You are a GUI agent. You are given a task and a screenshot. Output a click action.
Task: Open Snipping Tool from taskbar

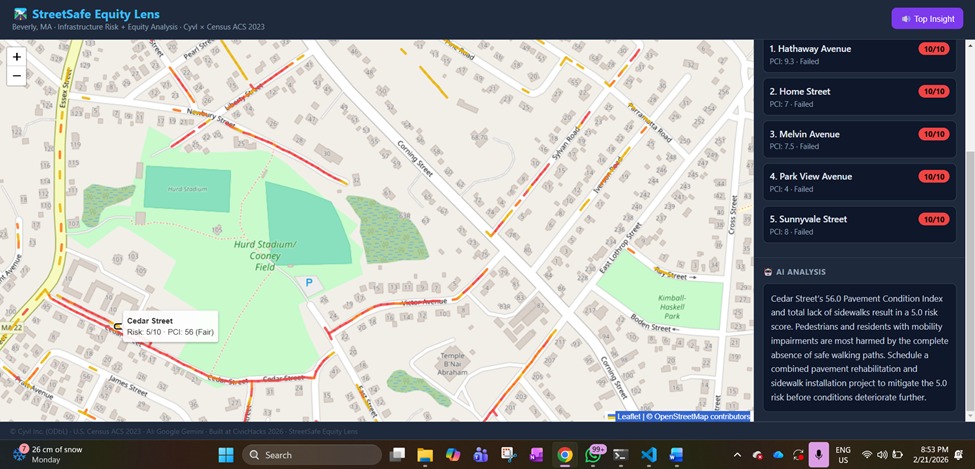509,455
